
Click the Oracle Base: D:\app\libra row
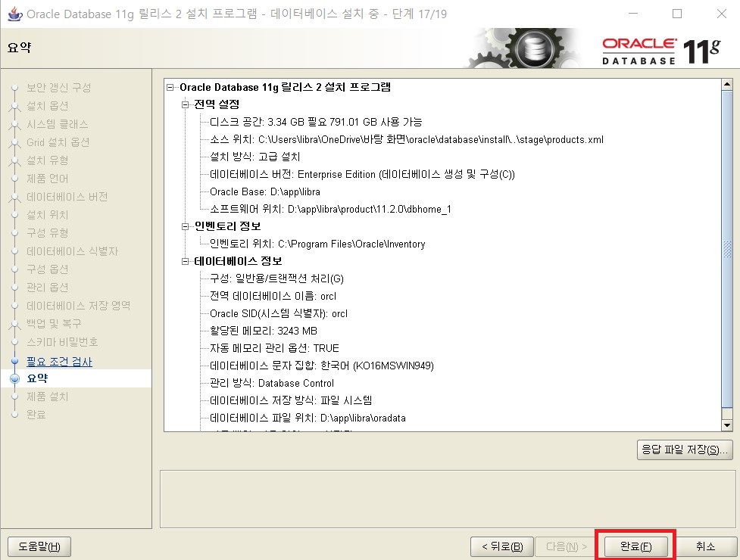click(x=265, y=192)
